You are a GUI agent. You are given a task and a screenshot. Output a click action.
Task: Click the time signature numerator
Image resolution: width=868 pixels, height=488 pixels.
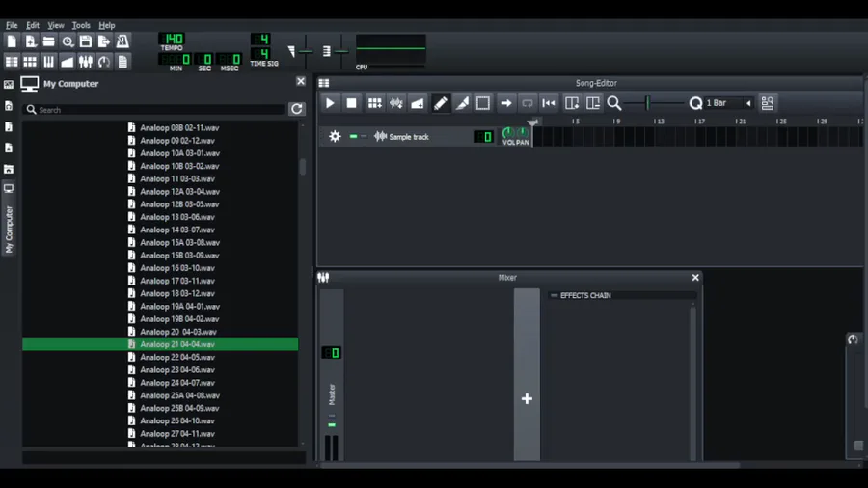(260, 39)
